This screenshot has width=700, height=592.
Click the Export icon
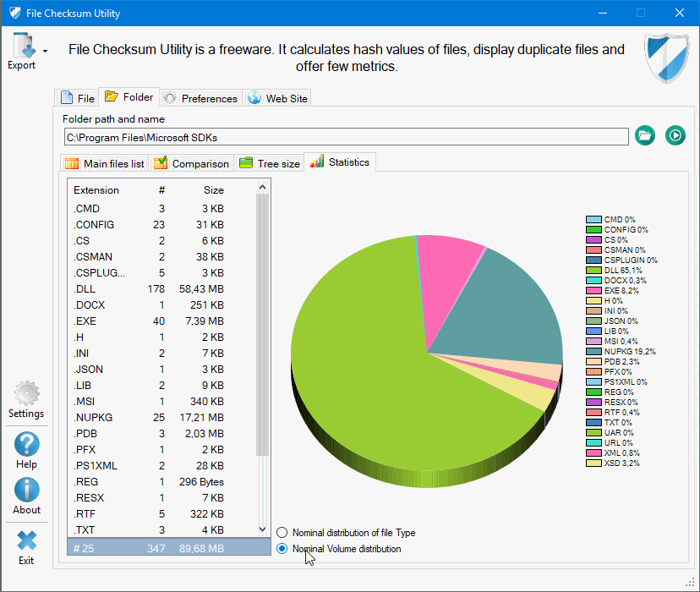[25, 45]
